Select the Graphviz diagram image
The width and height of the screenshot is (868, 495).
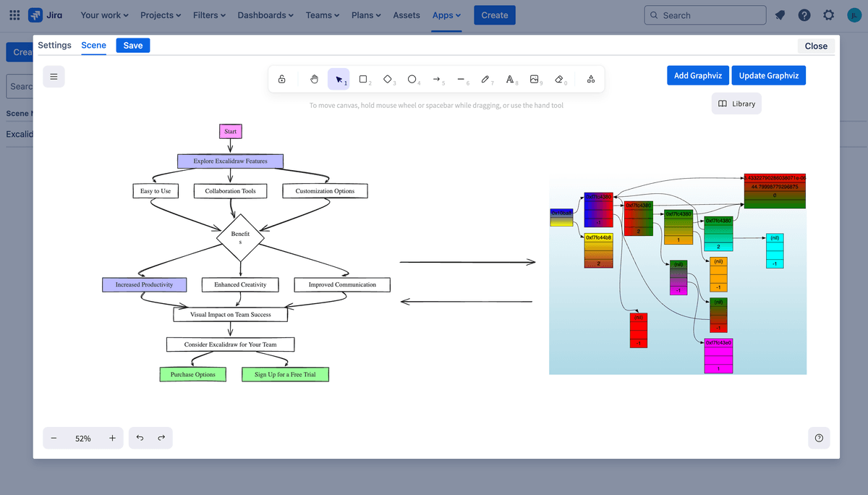click(x=678, y=274)
